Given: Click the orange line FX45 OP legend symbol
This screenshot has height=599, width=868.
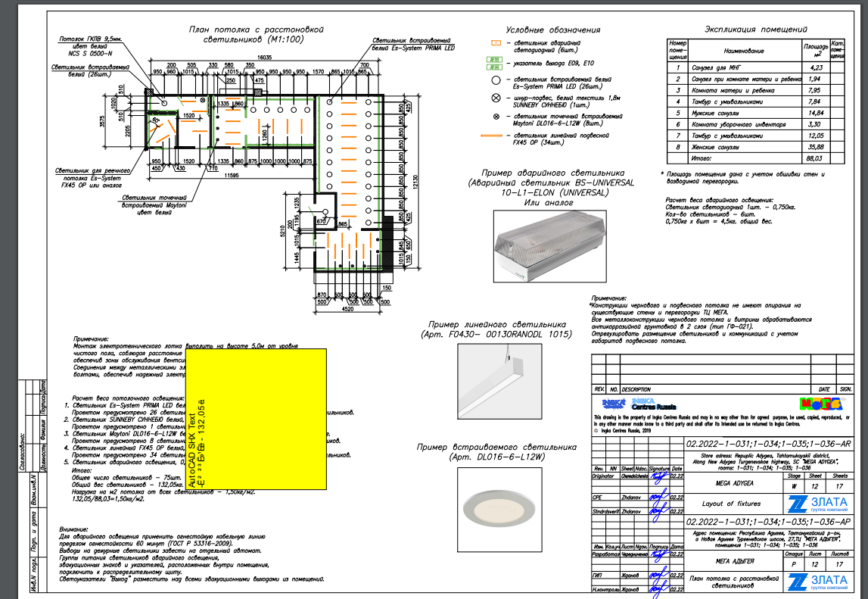Looking at the screenshot, I should [x=492, y=136].
